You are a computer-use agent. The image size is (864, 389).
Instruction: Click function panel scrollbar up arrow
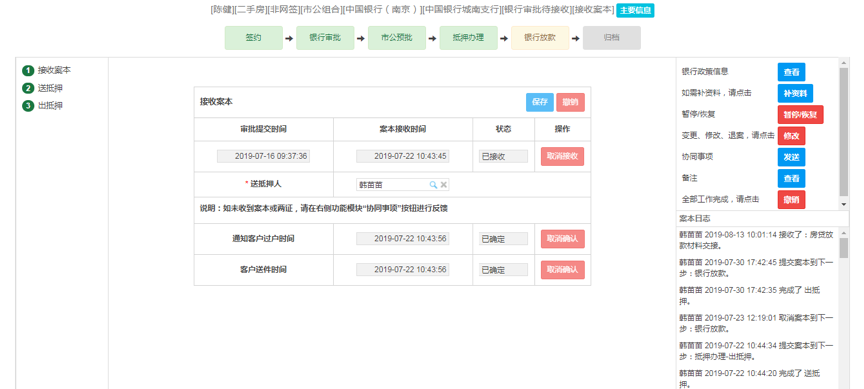point(844,62)
